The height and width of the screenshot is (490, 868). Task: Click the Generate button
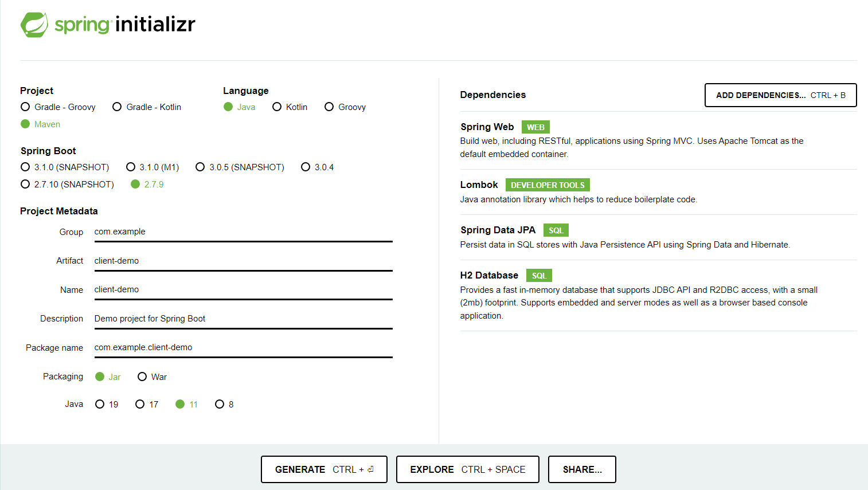[x=324, y=469]
